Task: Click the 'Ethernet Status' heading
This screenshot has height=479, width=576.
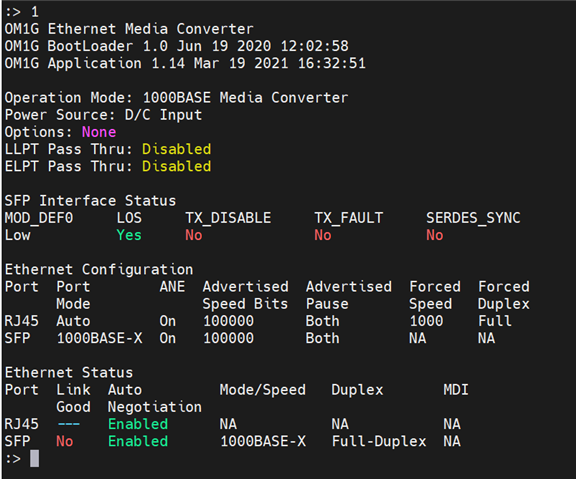Action: click(x=69, y=373)
